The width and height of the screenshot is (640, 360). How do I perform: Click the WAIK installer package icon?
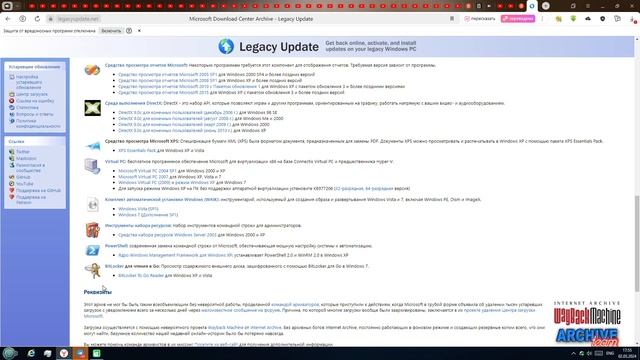point(93,204)
